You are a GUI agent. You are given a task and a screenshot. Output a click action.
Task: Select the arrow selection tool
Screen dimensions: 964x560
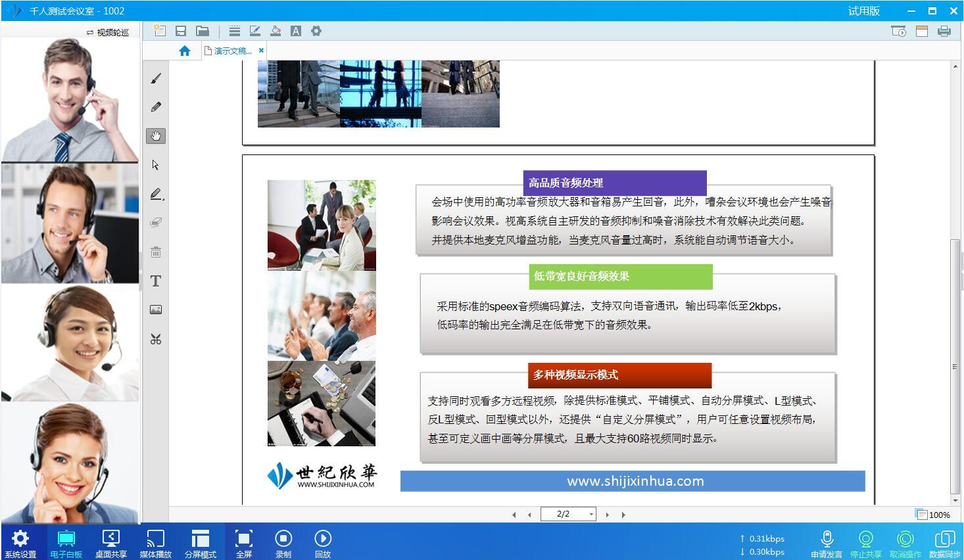point(155,165)
